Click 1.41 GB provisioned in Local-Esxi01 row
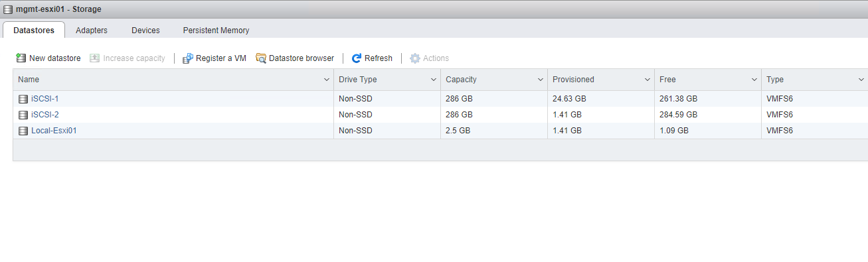This screenshot has width=868, height=262. pos(566,131)
